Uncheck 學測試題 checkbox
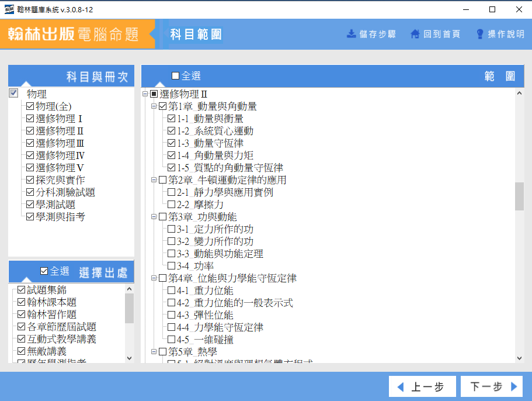 tap(30, 205)
